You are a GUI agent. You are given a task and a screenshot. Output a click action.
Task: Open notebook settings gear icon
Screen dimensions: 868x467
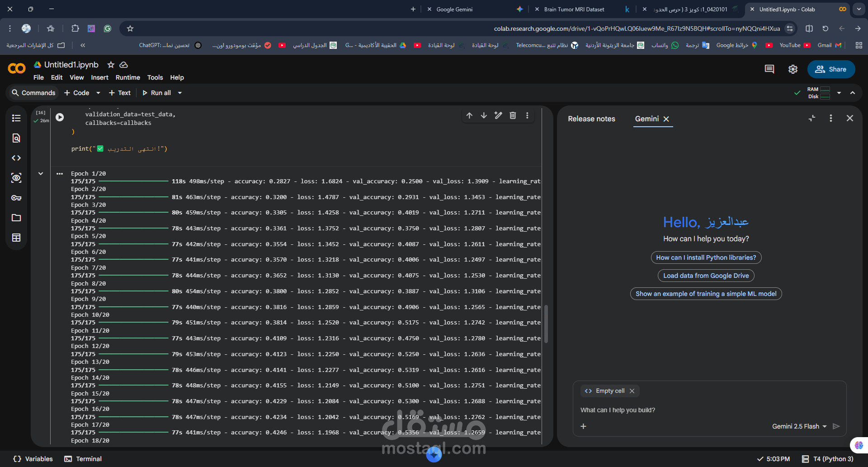793,69
